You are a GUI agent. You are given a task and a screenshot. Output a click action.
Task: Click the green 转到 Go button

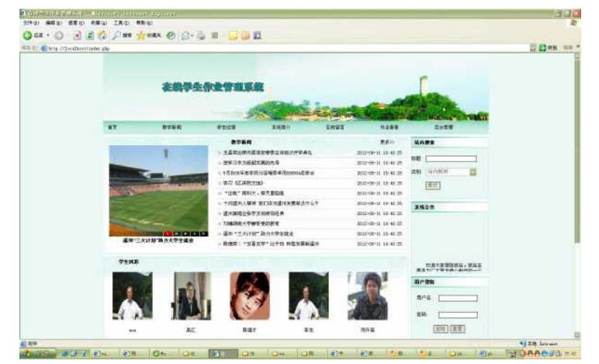548,48
